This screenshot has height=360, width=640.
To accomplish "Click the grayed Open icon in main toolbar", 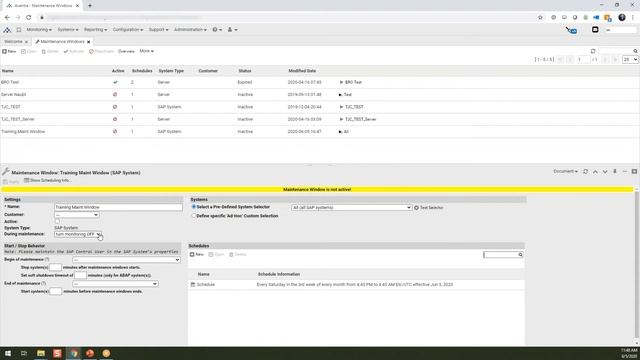I will [23, 51].
